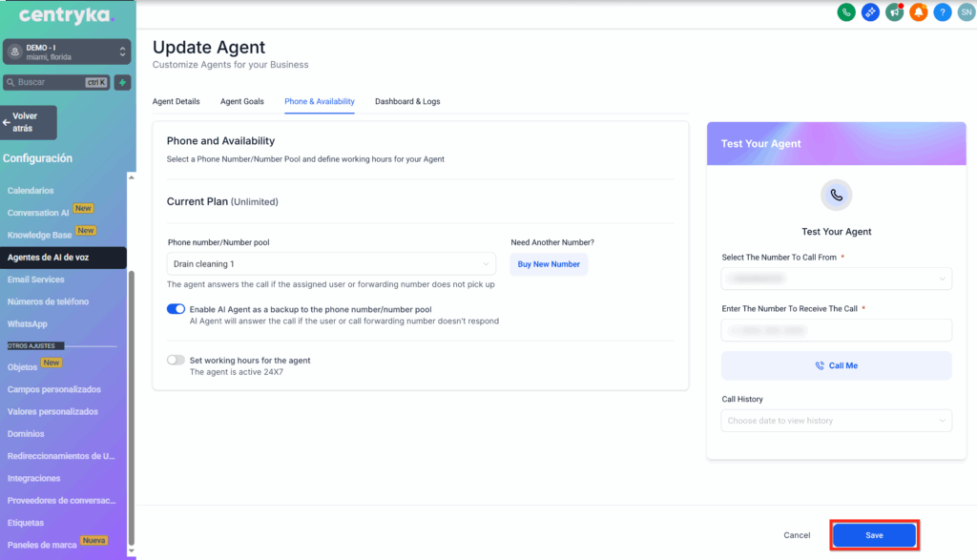Click the question mark help icon
Image resolution: width=977 pixels, height=560 pixels.
point(942,12)
